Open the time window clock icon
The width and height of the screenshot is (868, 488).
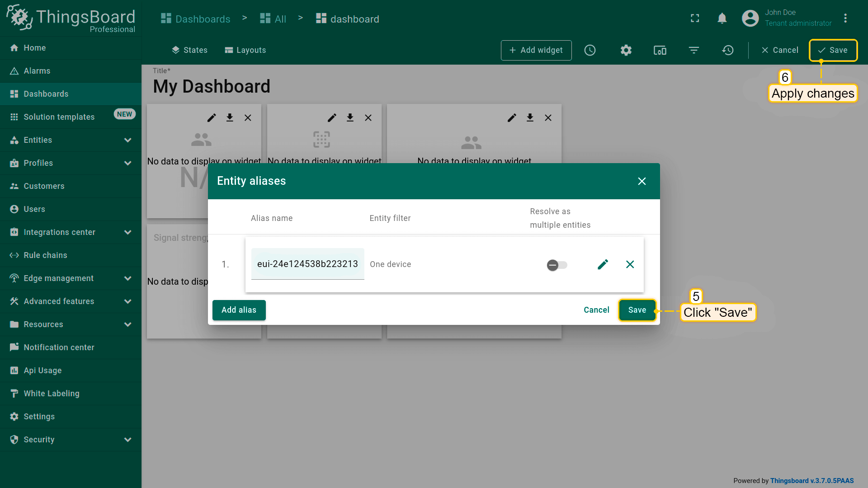(590, 50)
